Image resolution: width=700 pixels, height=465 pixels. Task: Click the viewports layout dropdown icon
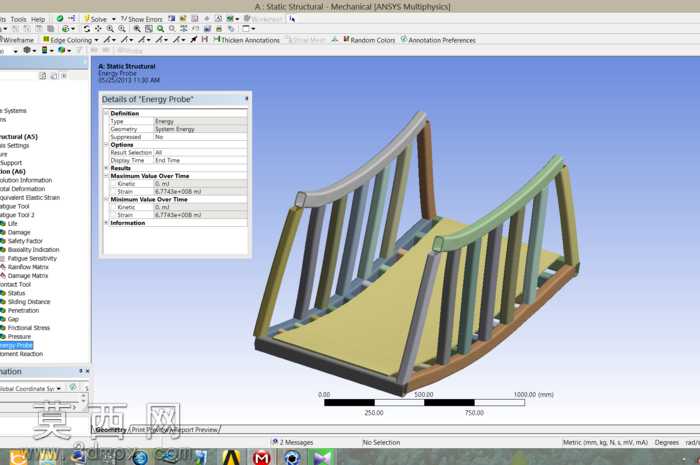click(x=248, y=29)
